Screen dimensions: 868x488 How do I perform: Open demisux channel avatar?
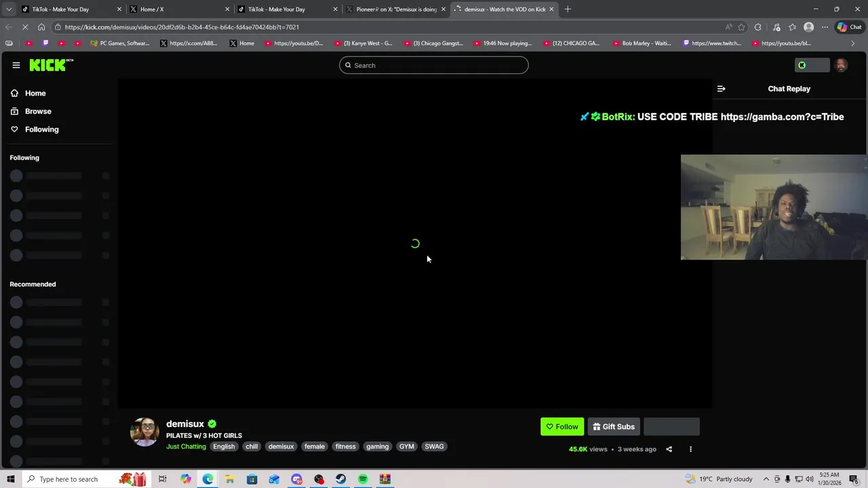point(144,432)
